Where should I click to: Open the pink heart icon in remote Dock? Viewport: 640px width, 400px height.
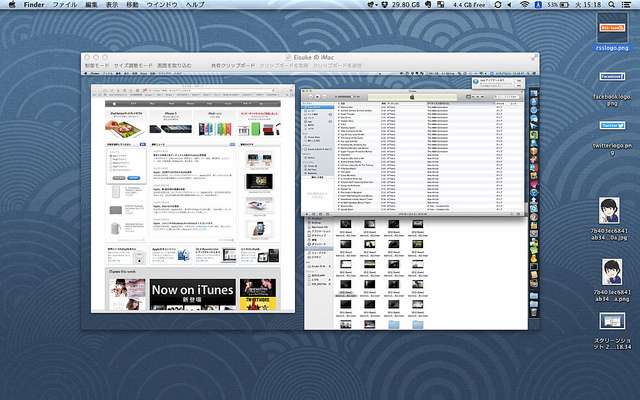point(533,184)
